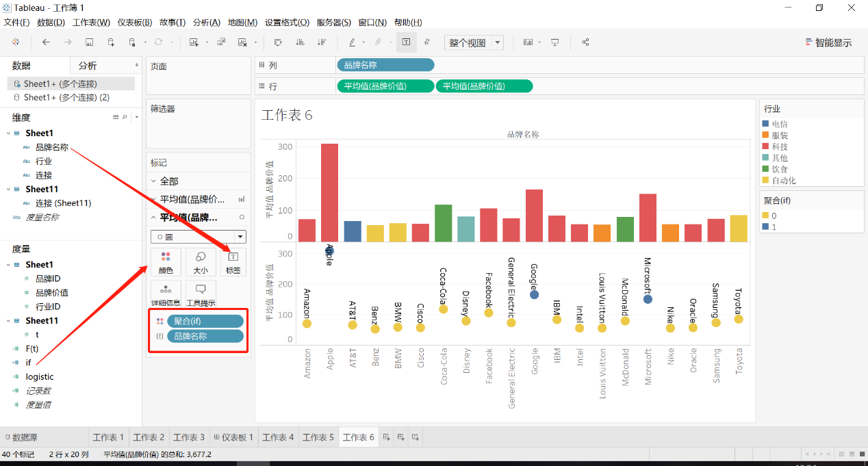Open the 工作表(W) menu
The height and width of the screenshot is (466, 868).
(91, 23)
